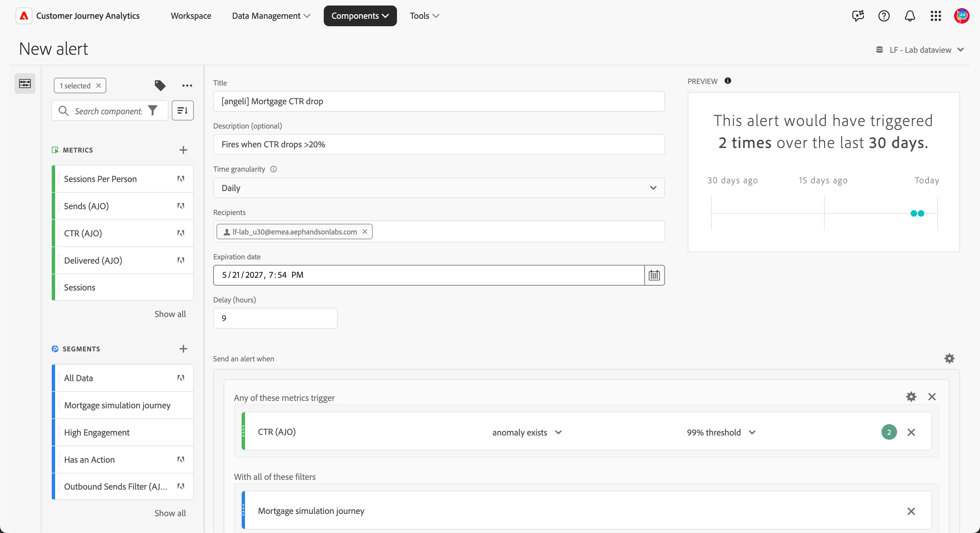Open the LF - Lab dataview selector

pos(920,50)
